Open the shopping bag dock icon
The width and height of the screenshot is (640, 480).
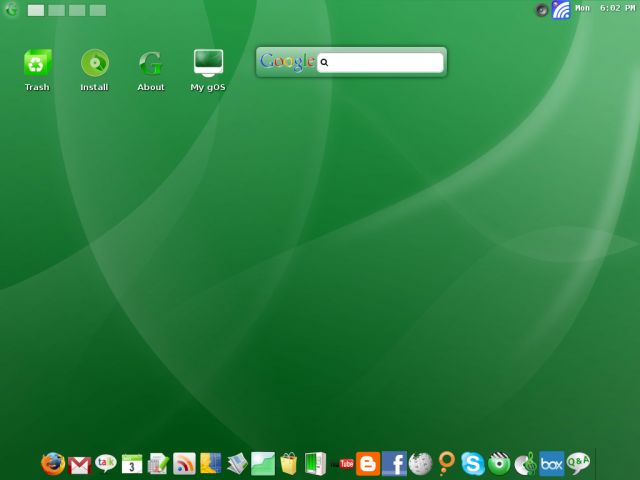[x=289, y=464]
